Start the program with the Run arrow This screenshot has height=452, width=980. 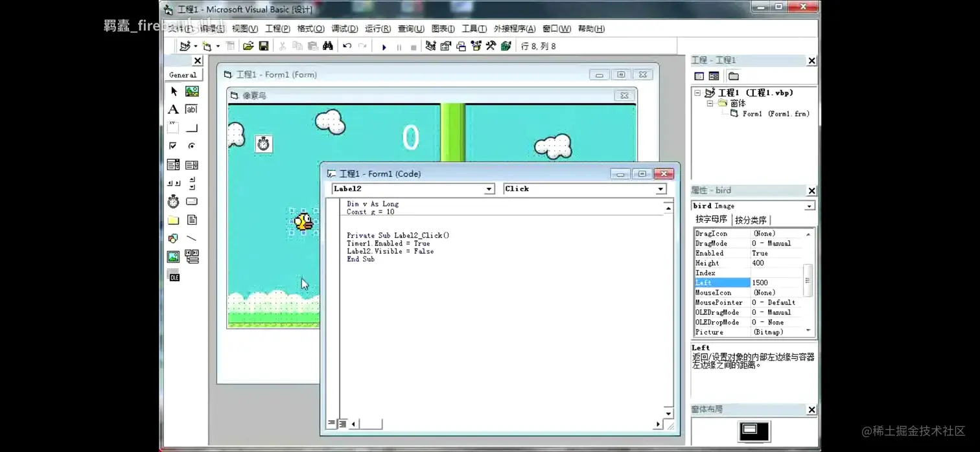point(384,47)
